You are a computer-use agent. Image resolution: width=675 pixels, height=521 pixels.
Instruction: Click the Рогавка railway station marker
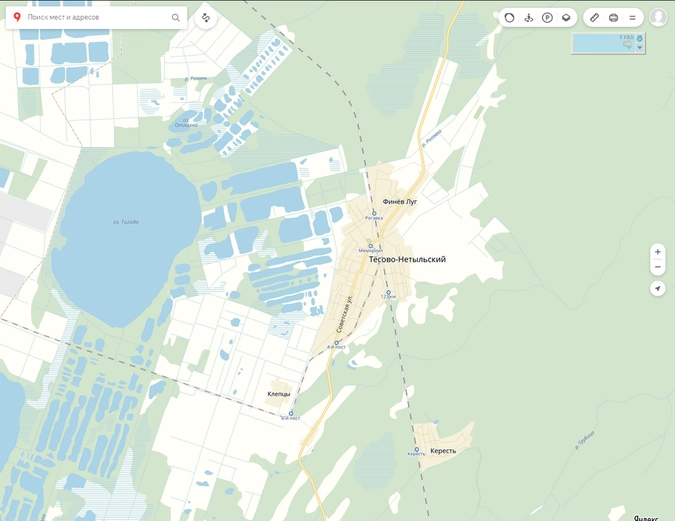374,213
